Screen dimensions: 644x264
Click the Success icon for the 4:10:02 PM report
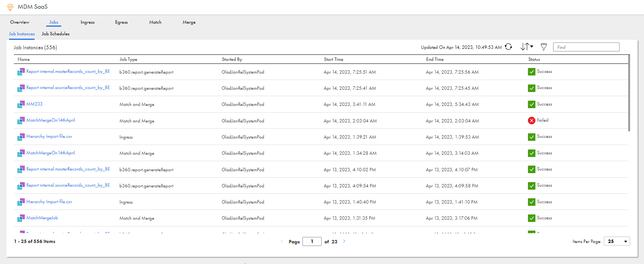(x=531, y=169)
